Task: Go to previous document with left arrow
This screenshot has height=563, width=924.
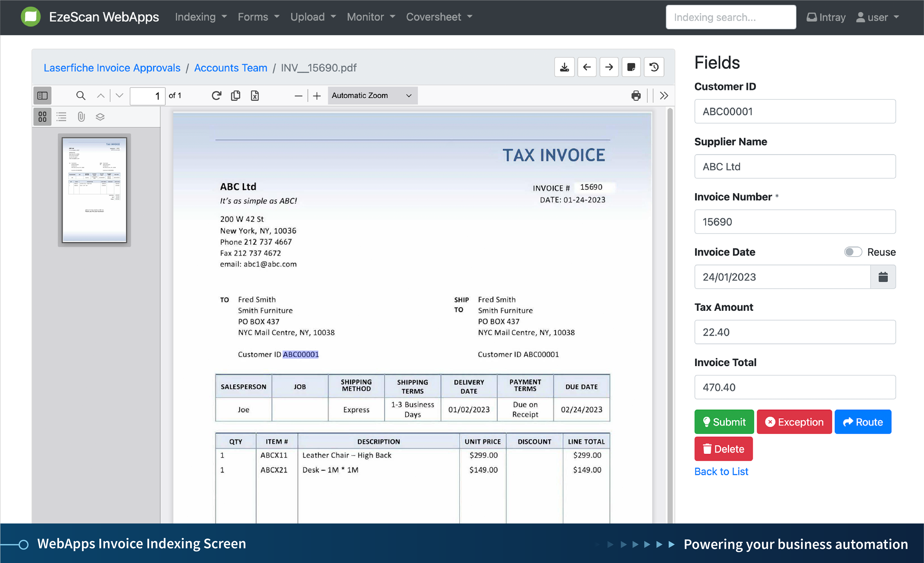Action: 587,67
